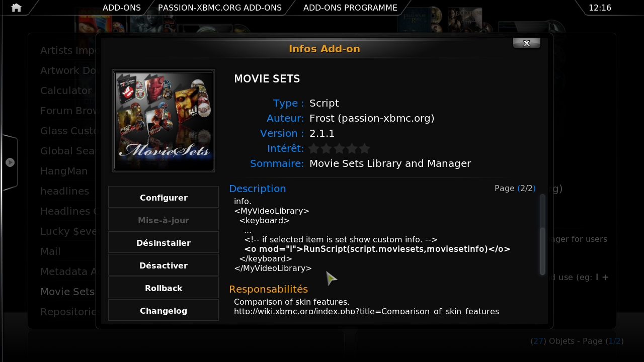
Task: Click summary Movie Sets Library and Manager
Action: point(390,163)
